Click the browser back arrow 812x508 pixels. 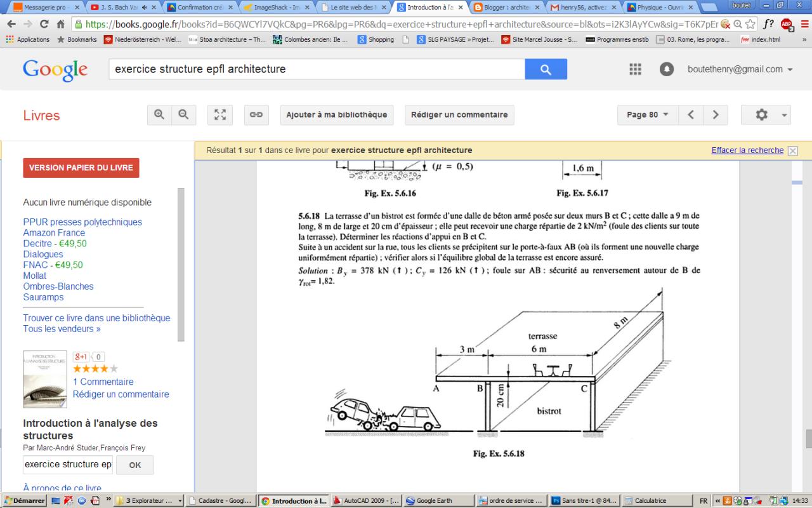click(x=12, y=25)
